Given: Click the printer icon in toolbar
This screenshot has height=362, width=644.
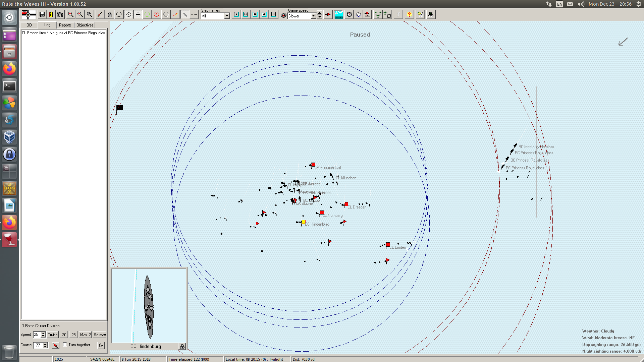Looking at the screenshot, I should coord(431,14).
